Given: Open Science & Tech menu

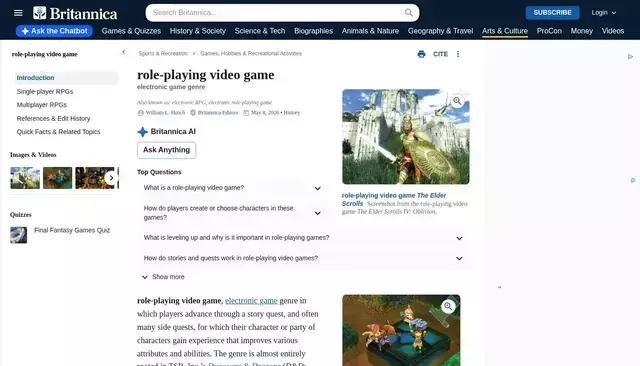Looking at the screenshot, I should click(x=260, y=31).
